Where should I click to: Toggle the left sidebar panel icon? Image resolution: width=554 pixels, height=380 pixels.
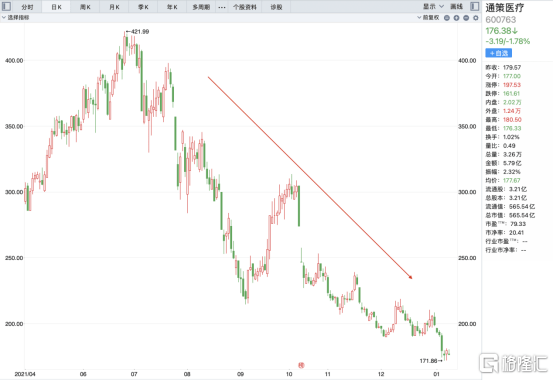6,6
